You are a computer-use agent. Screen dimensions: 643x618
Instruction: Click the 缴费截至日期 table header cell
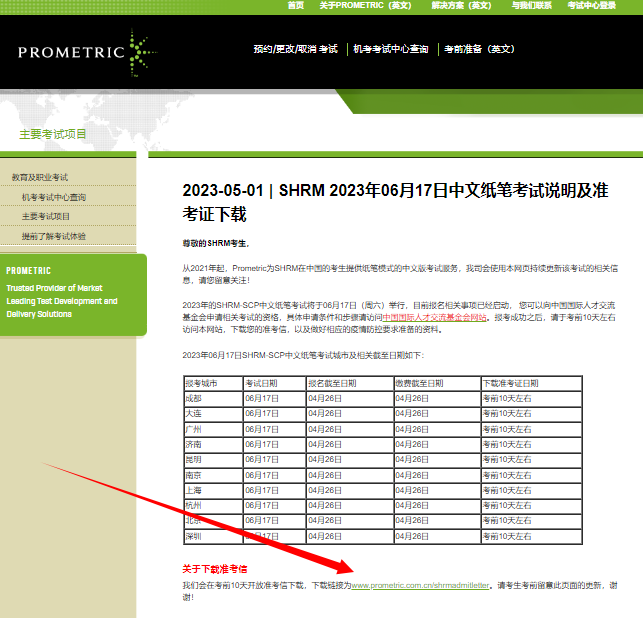(437, 383)
